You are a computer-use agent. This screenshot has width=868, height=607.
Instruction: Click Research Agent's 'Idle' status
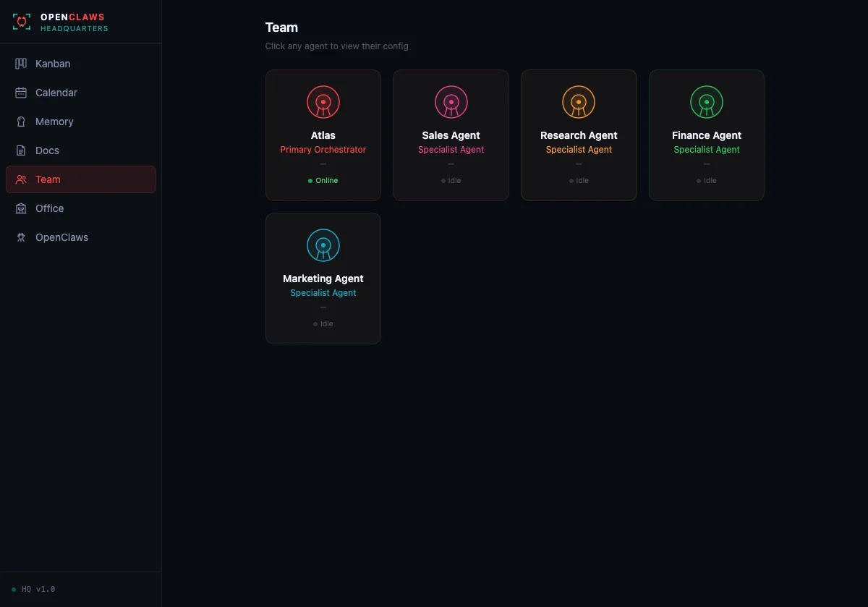point(579,181)
